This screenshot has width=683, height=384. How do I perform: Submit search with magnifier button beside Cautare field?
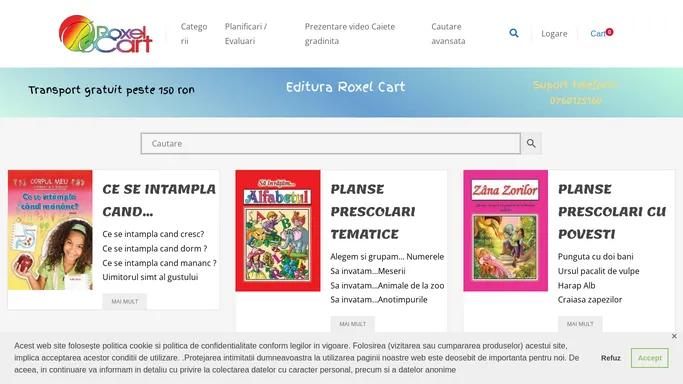pyautogui.click(x=531, y=143)
